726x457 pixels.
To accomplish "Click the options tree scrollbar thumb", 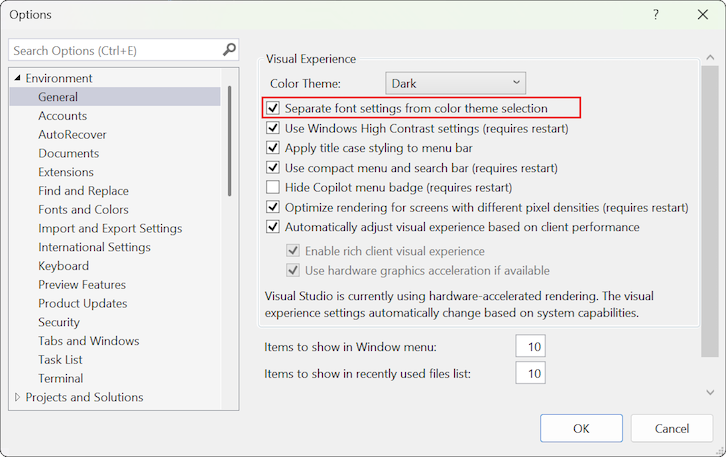I will coord(230,141).
